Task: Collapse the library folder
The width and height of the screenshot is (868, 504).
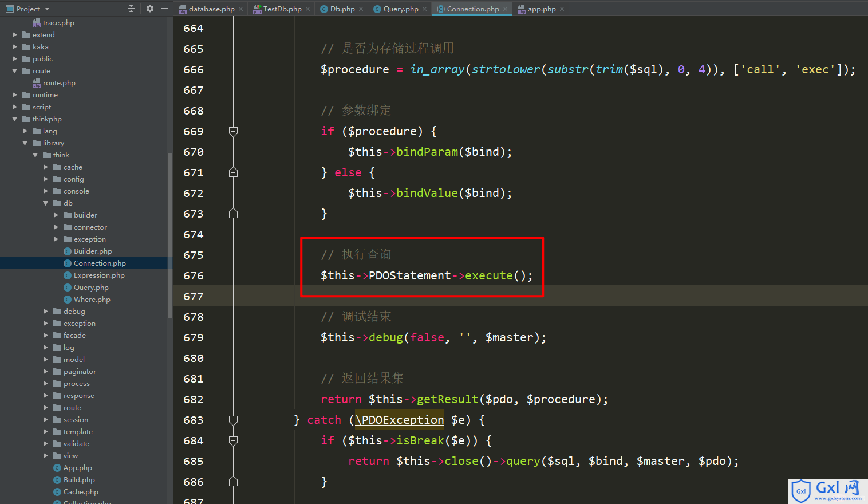Action: [25, 143]
